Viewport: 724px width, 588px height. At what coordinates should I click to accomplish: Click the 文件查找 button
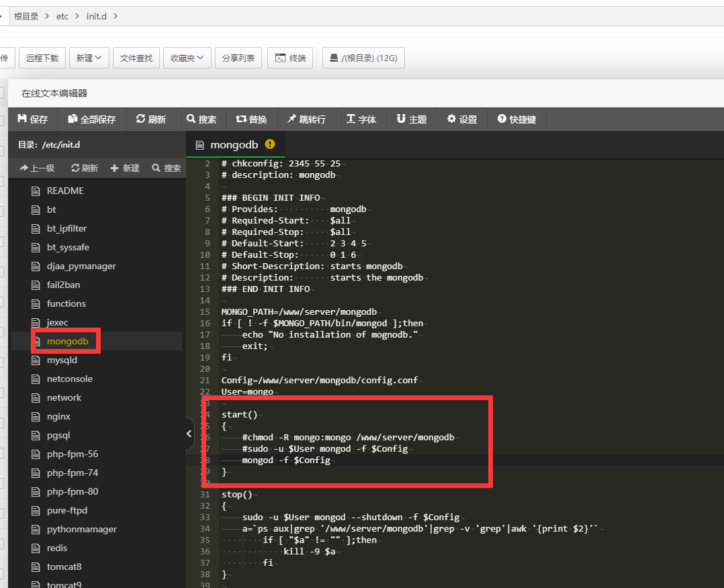click(x=136, y=58)
